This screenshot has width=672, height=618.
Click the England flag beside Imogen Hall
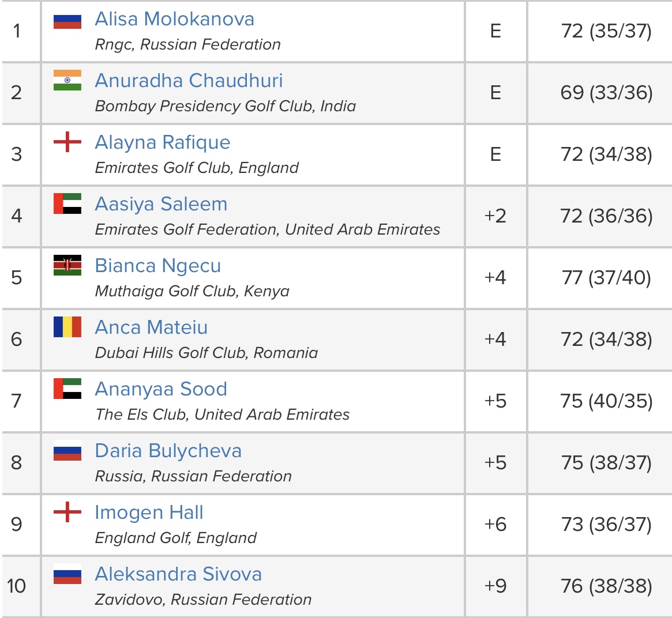[67, 513]
